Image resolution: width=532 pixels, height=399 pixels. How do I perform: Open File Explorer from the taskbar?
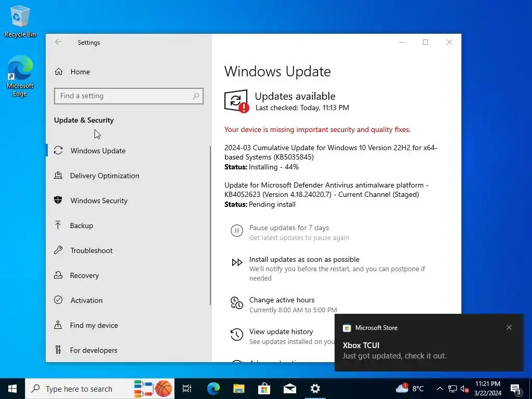coord(239,389)
